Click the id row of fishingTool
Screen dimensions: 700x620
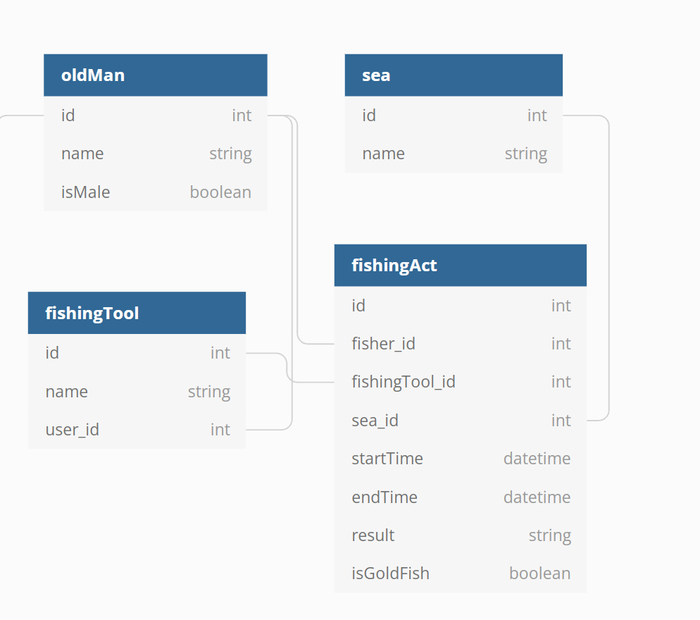pyautogui.click(x=136, y=353)
